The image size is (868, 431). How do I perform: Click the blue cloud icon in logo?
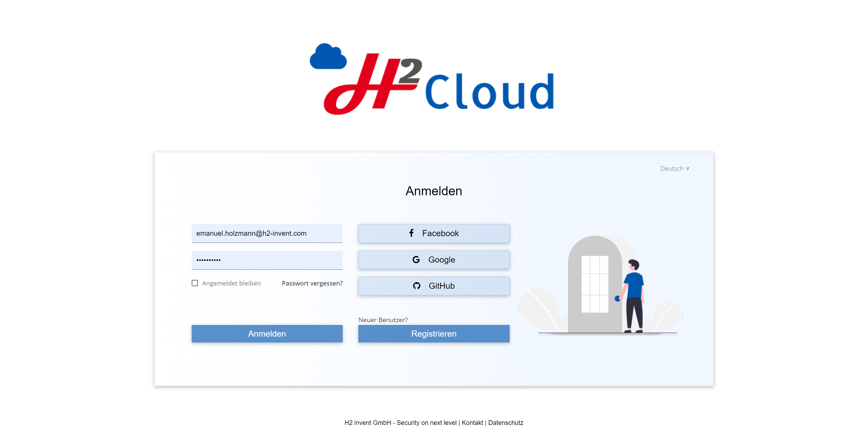(328, 57)
